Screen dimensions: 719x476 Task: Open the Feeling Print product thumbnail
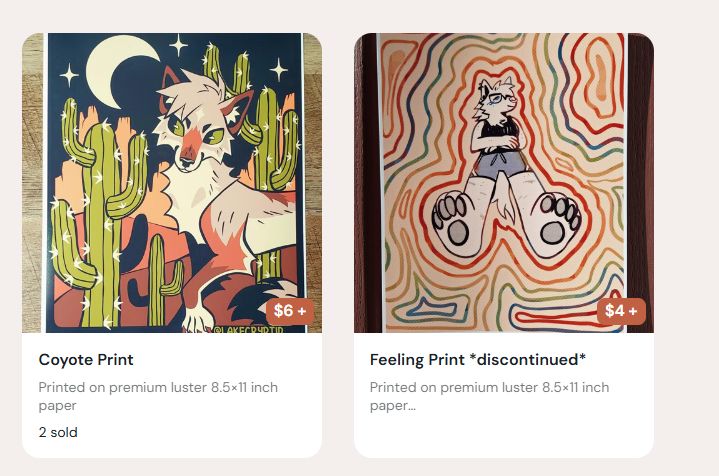point(504,183)
